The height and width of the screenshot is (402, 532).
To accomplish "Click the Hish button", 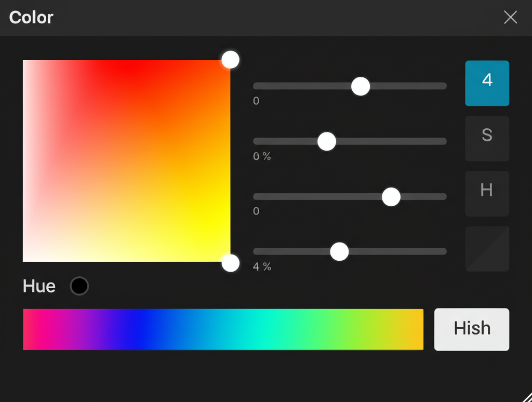I will tap(472, 329).
